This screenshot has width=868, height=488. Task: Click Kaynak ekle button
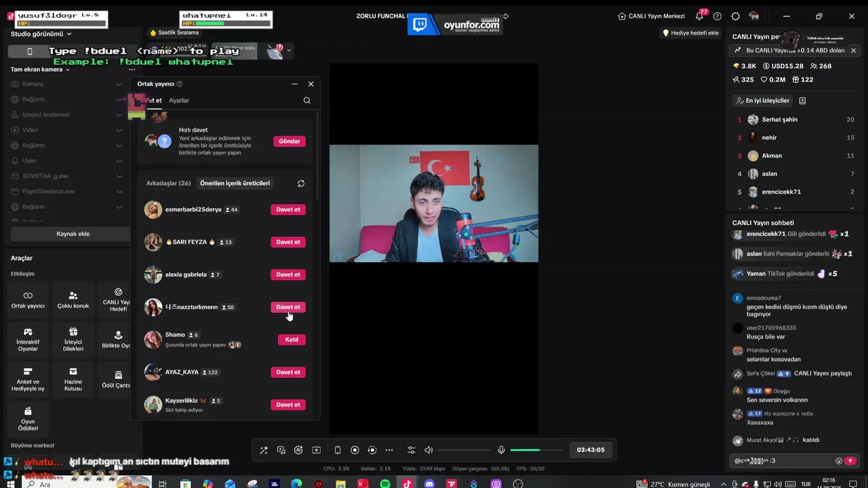(73, 234)
